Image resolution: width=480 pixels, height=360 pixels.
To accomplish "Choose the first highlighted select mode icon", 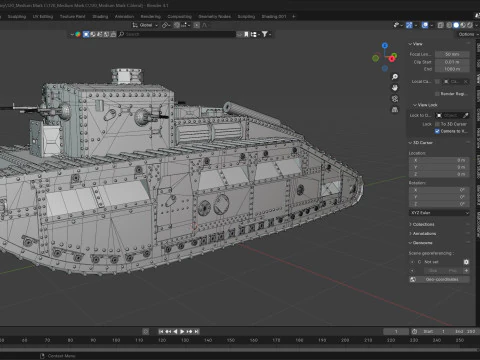I will [86, 34].
